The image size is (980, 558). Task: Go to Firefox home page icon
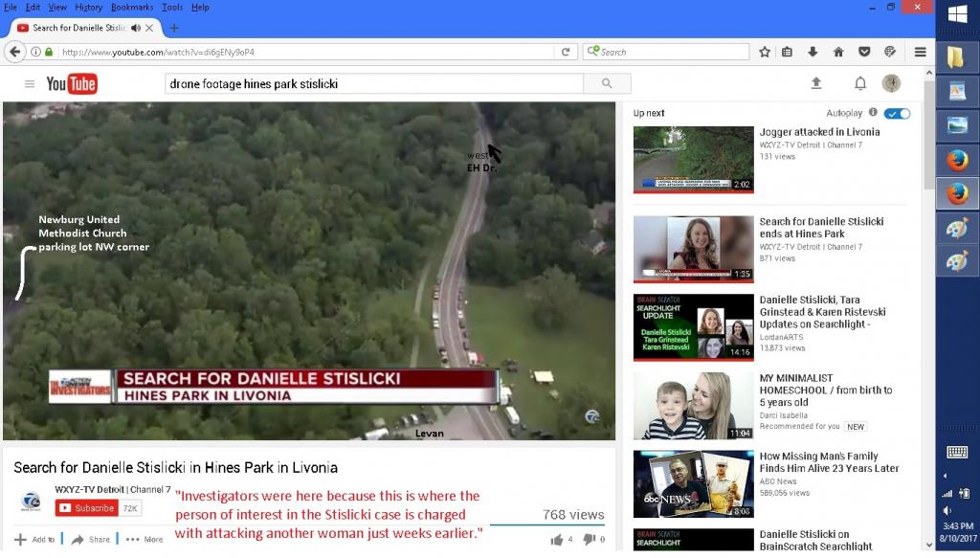pyautogui.click(x=838, y=52)
